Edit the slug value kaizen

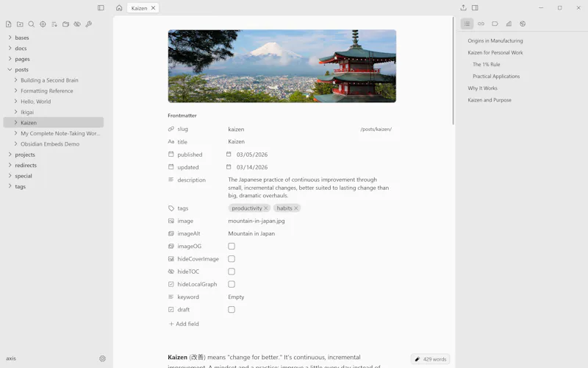tap(236, 130)
